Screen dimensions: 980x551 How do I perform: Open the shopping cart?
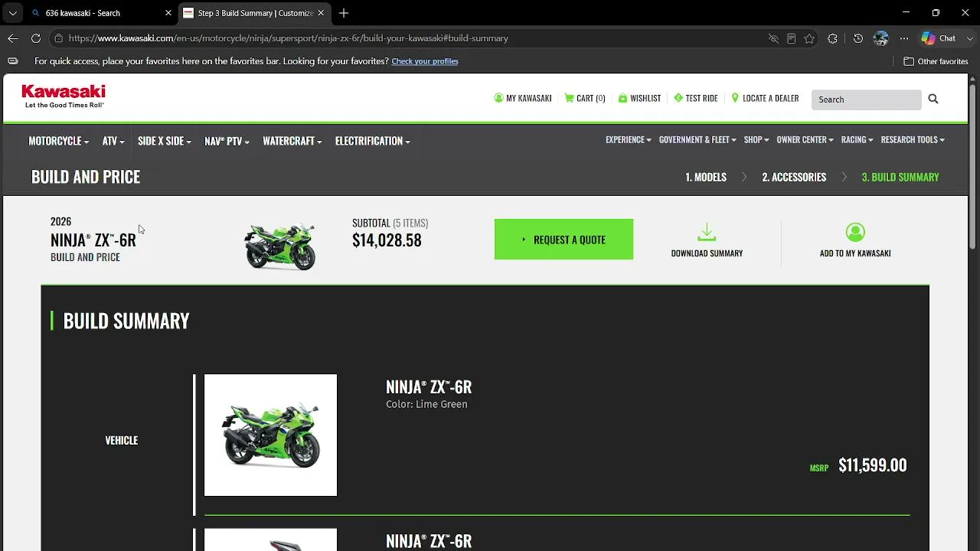585,98
